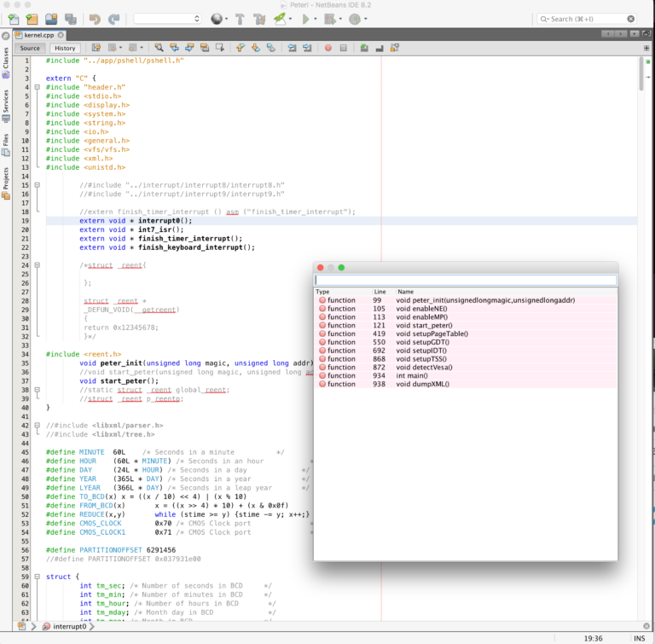655x644 pixels.
Task: Clear the Search field x button
Action: point(631,19)
